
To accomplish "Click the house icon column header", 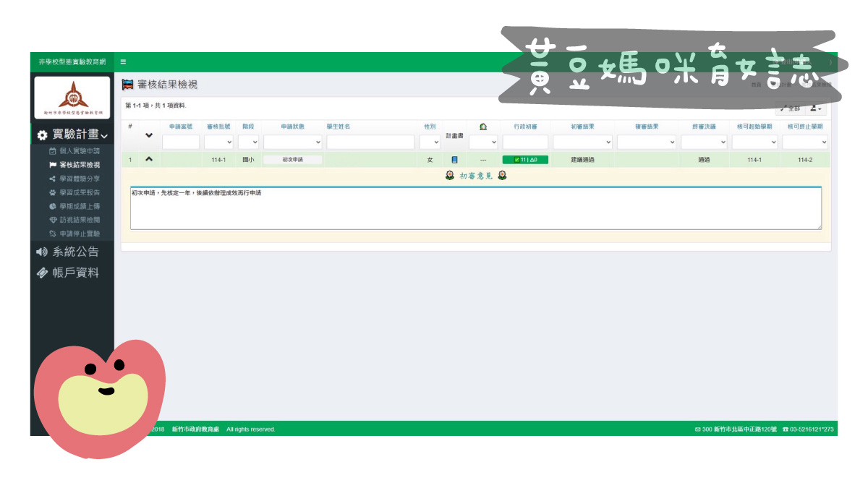I will coord(483,127).
